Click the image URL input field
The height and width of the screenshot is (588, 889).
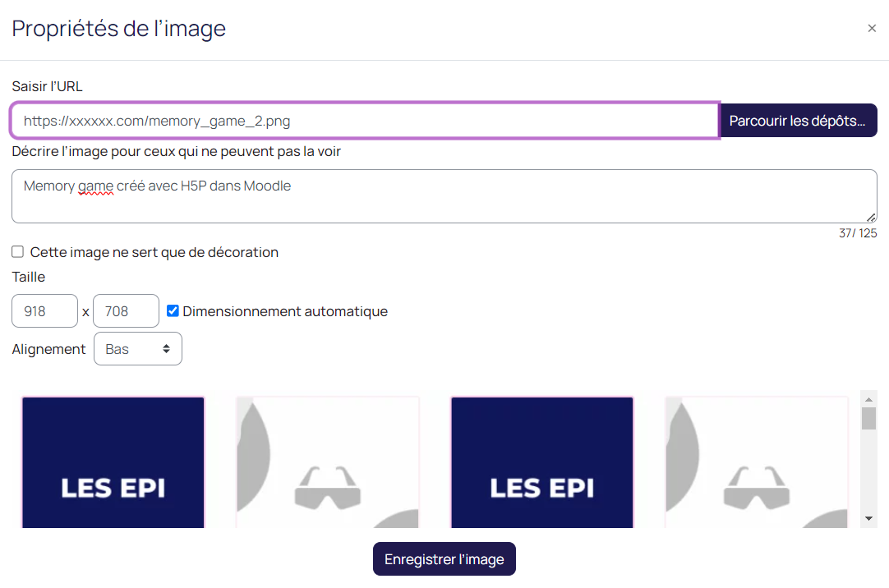(x=365, y=121)
